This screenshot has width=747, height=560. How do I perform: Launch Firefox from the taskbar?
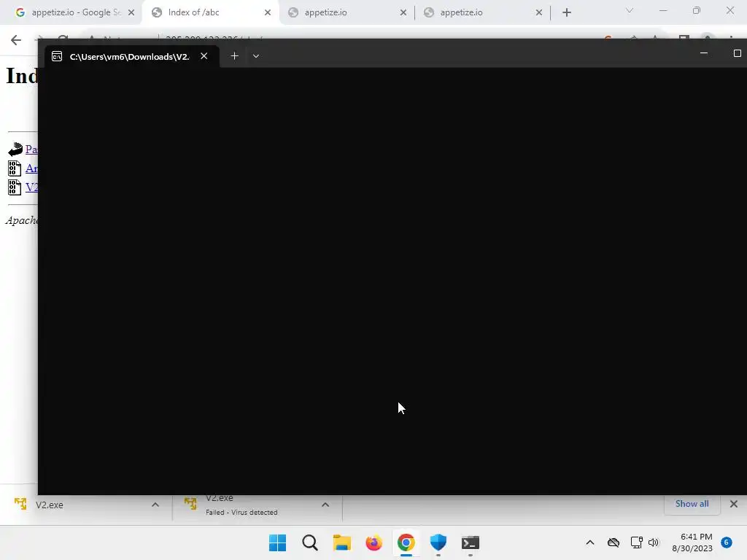click(373, 542)
